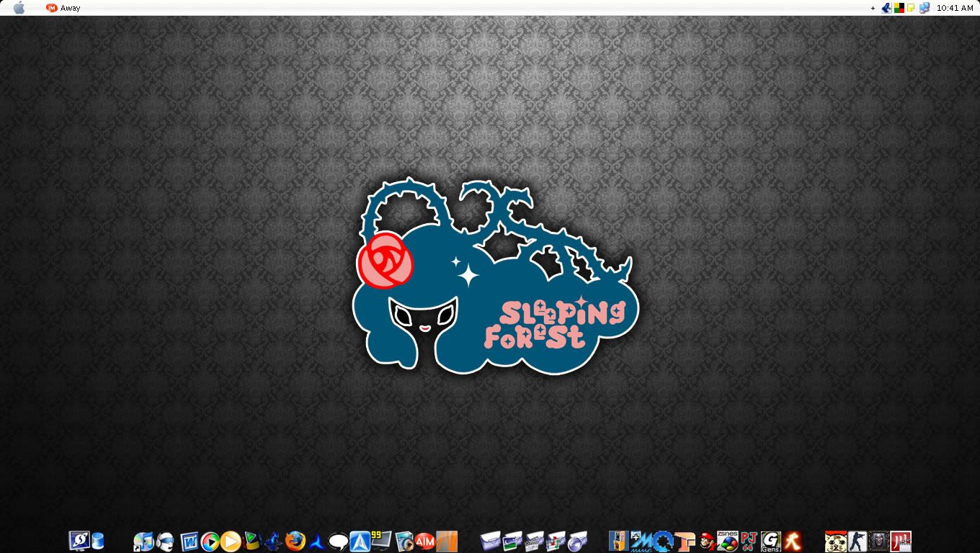Launch the Ventrilo headset icon
This screenshot has height=553, width=980.
(165, 541)
